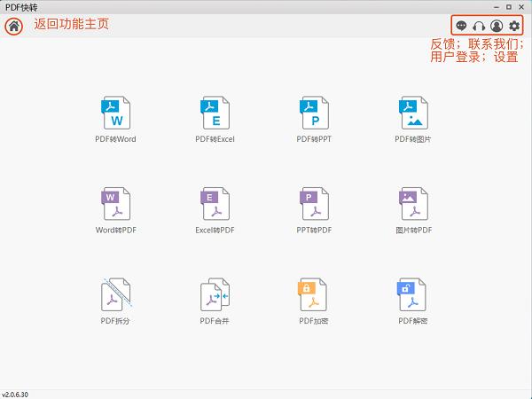Close the PDF快转 application window
The image size is (532, 399).
[x=522, y=6]
